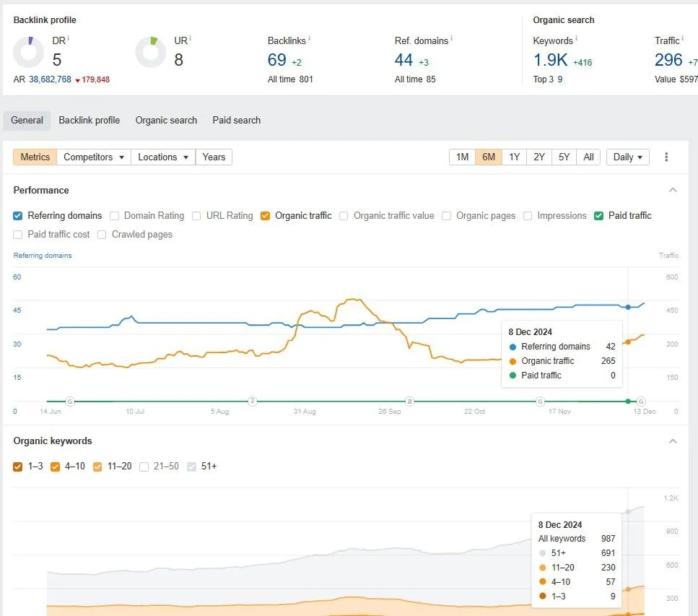
Task: Click the marker labeled 2 on chart timeline
Action: (x=253, y=401)
